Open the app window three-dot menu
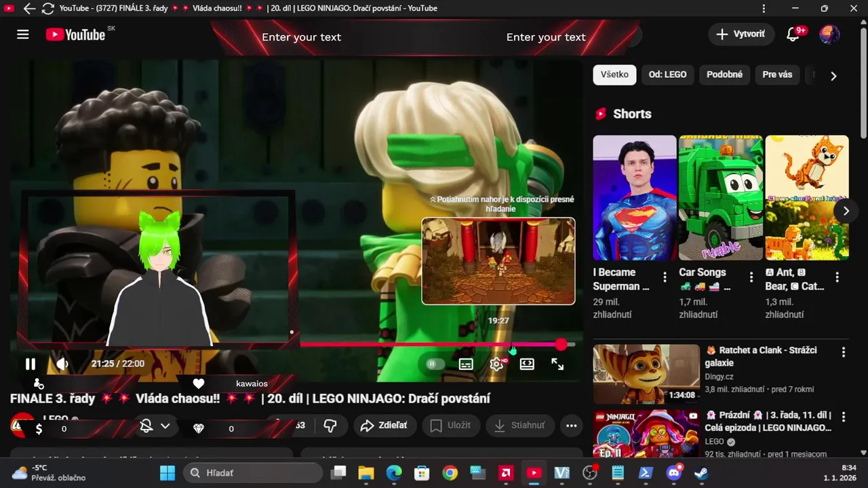The width and height of the screenshot is (868, 488). 764,9
